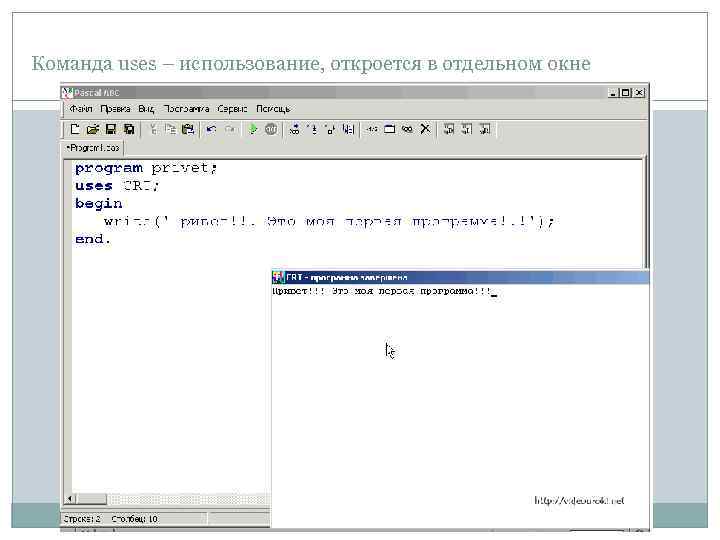Click the Run to Cursor debug icon
The height and width of the screenshot is (540, 720).
pos(330,129)
